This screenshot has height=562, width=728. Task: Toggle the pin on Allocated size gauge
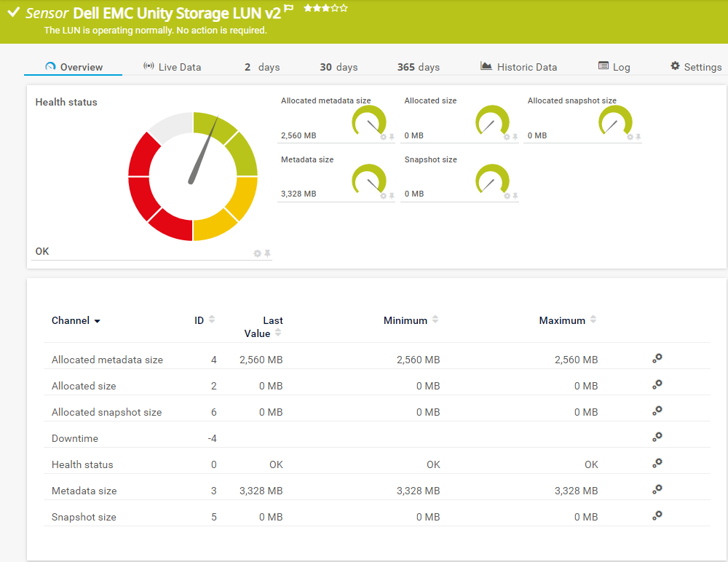point(515,137)
